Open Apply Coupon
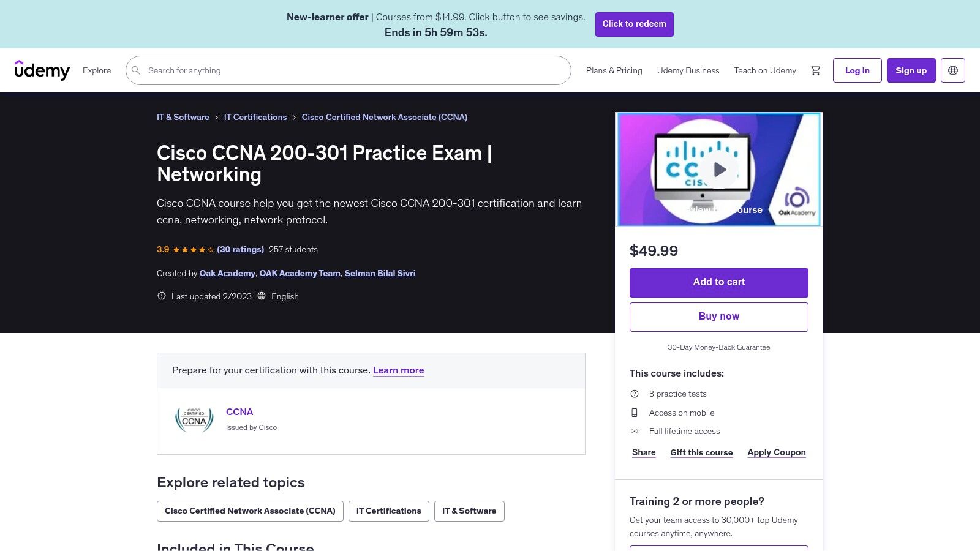The width and height of the screenshot is (980, 551). click(x=776, y=452)
